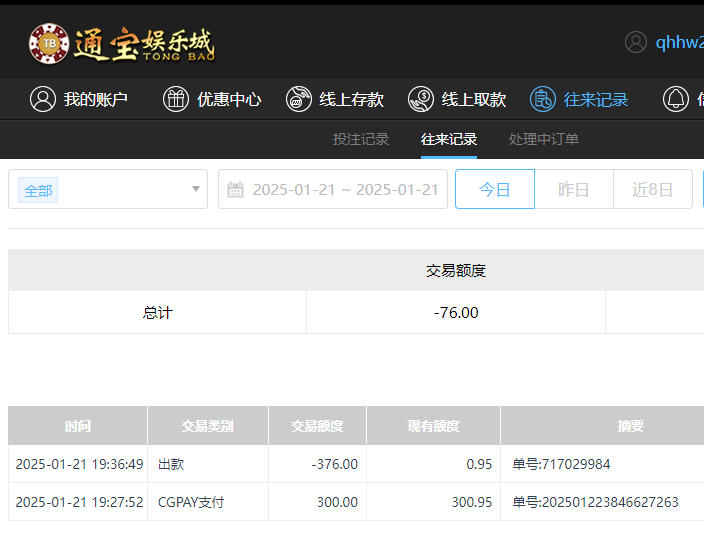This screenshot has height=533, width=704.
Task: Open the 2025-01-21 date range field
Action: 333,189
